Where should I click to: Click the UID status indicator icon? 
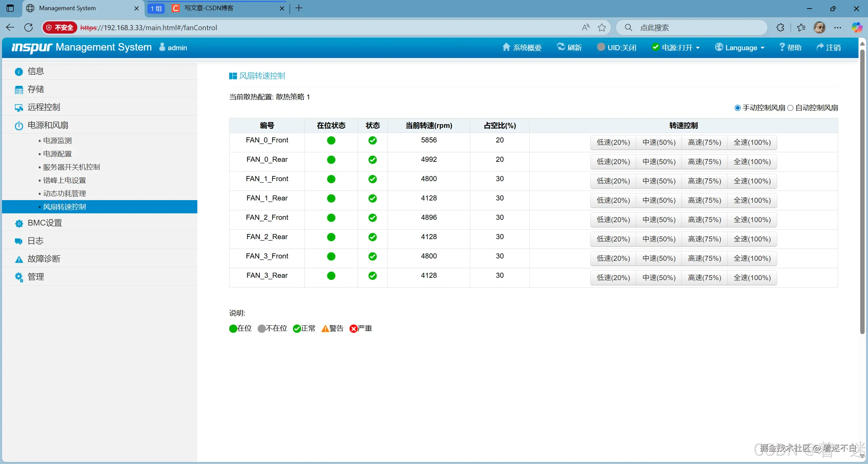pos(601,47)
